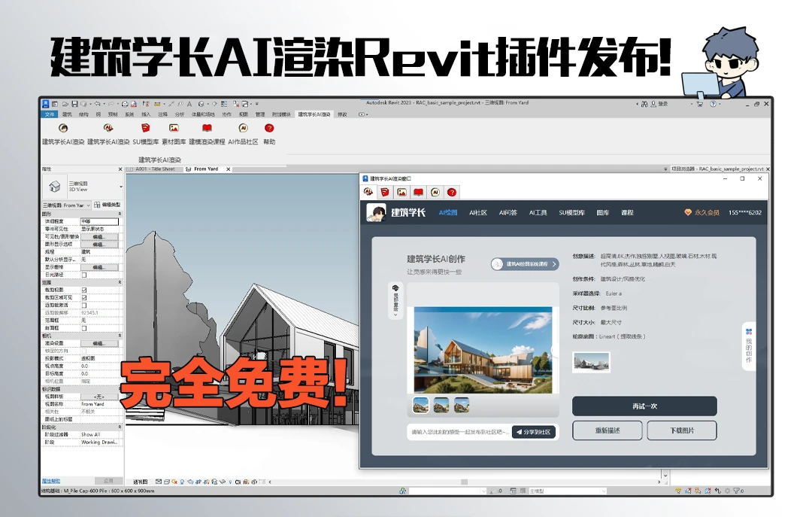Collapse the 标识数据 properties section
812x517 pixels.
pos(120,389)
